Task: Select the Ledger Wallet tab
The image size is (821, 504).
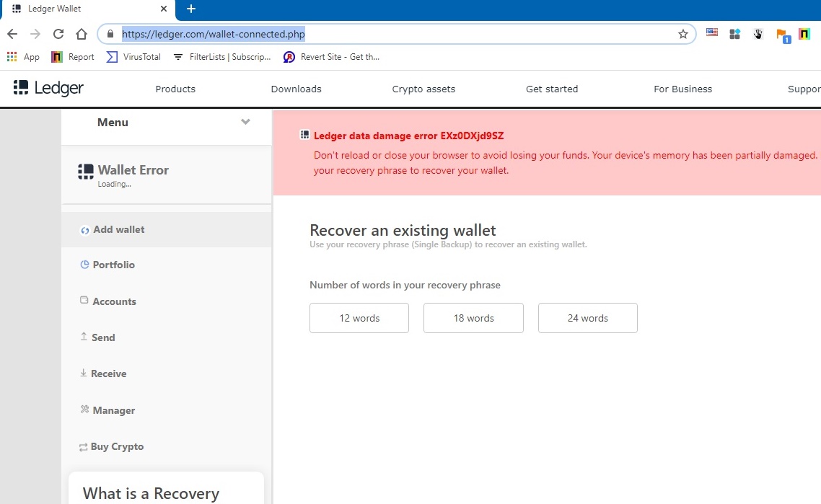Action: [x=88, y=9]
